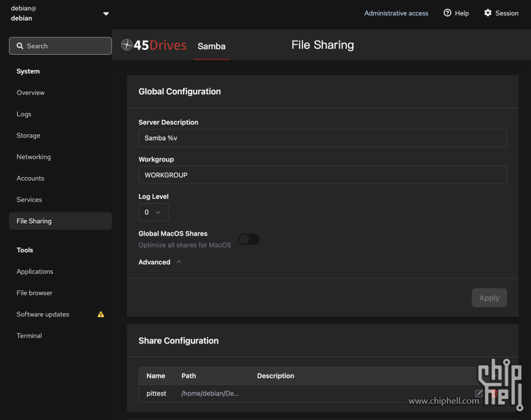The height and width of the screenshot is (420, 531).
Task: Open File browser in the sidebar
Action: coord(35,293)
